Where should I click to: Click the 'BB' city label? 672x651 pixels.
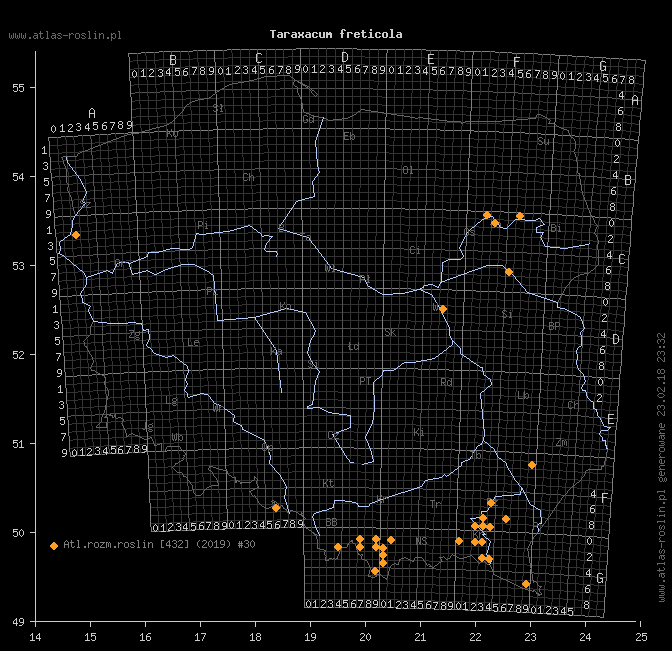(331, 522)
